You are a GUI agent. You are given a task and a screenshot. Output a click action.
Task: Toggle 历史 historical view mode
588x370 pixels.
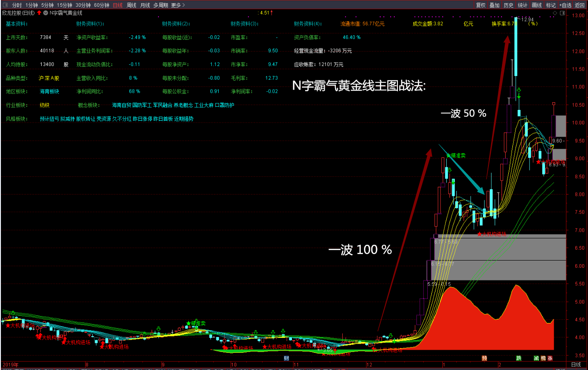(509, 5)
